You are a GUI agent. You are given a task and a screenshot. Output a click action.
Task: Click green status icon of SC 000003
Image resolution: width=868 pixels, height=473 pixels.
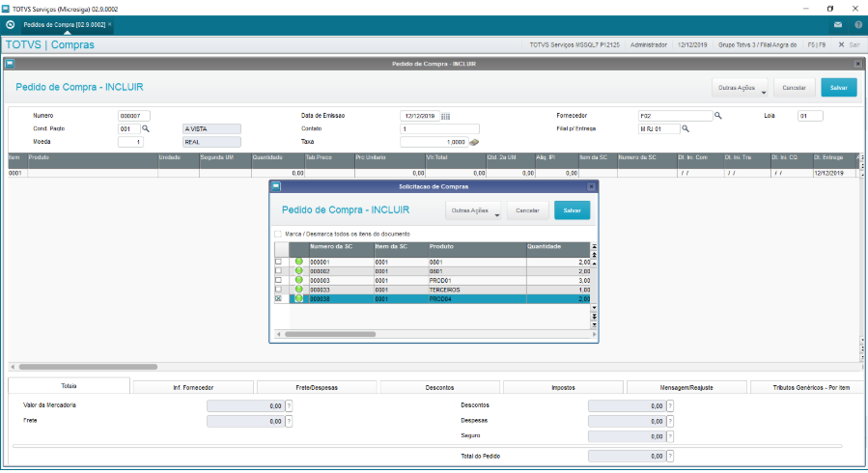pyautogui.click(x=299, y=280)
